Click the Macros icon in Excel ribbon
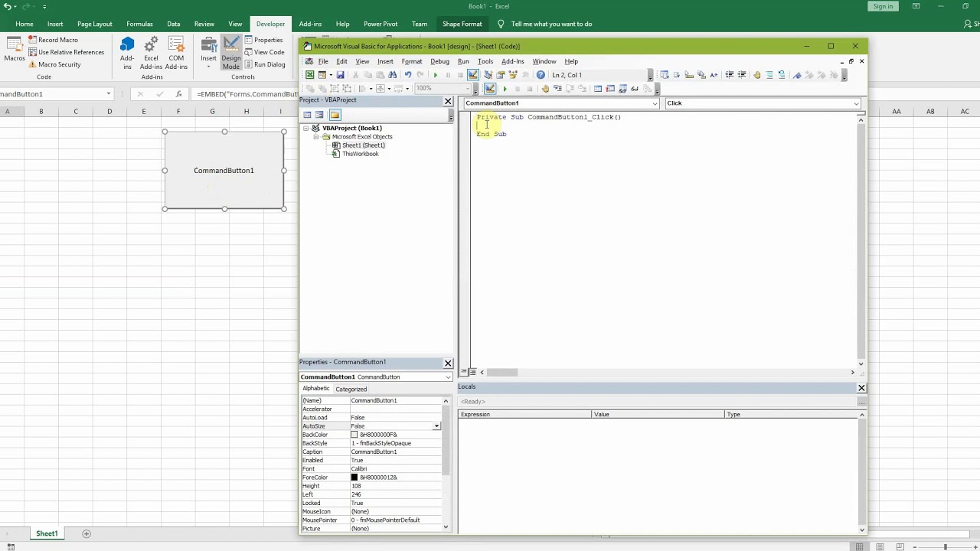 [x=14, y=49]
